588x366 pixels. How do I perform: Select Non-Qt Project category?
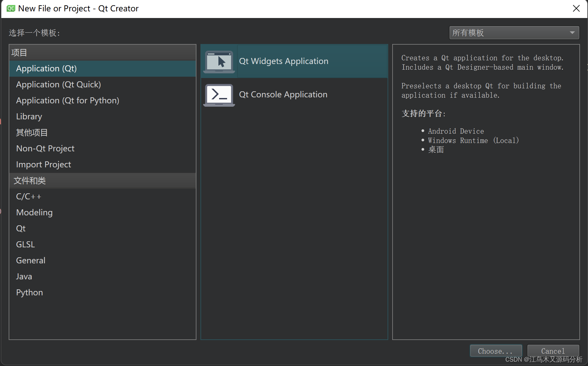tap(103, 149)
